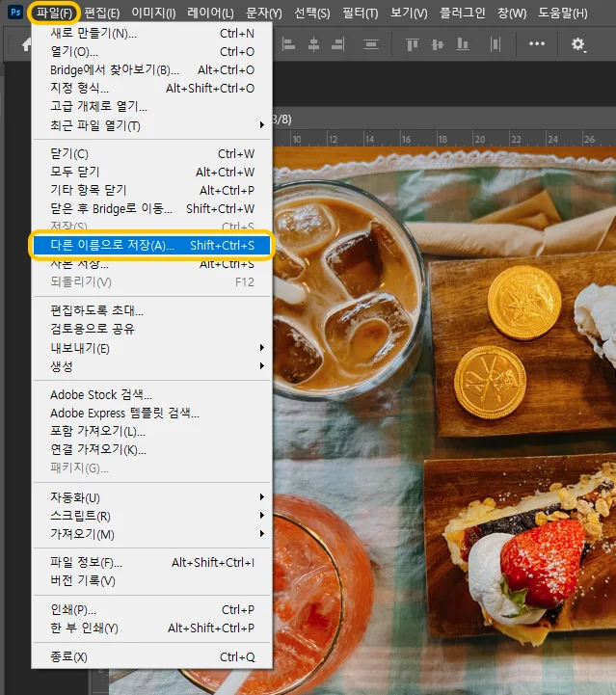Select 모두 닫기 menu entry
The height and width of the screenshot is (695, 616).
(152, 172)
